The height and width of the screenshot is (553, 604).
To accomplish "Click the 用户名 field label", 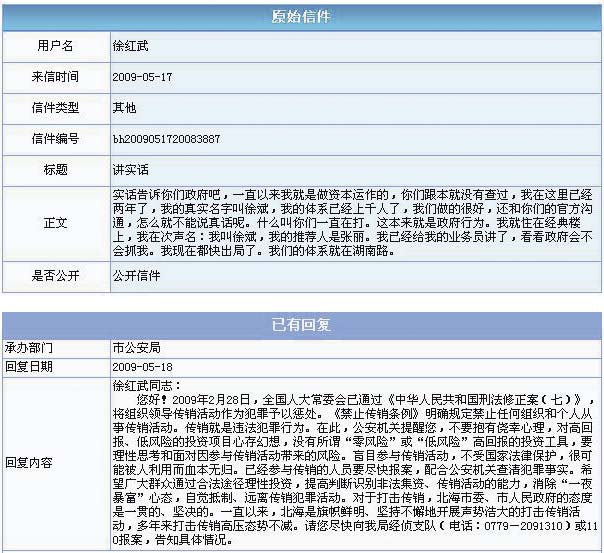I will click(56, 46).
